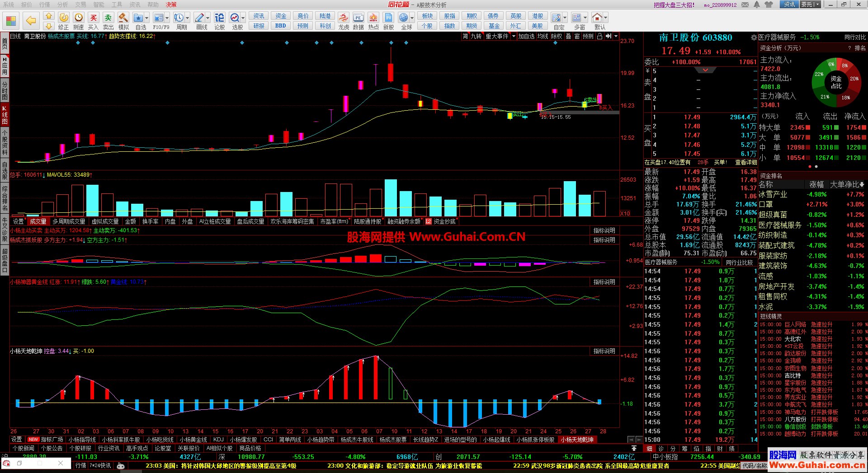Click the robot assistant icon in status bar
Image resolution: width=868 pixels, height=473 pixels.
click(121, 466)
